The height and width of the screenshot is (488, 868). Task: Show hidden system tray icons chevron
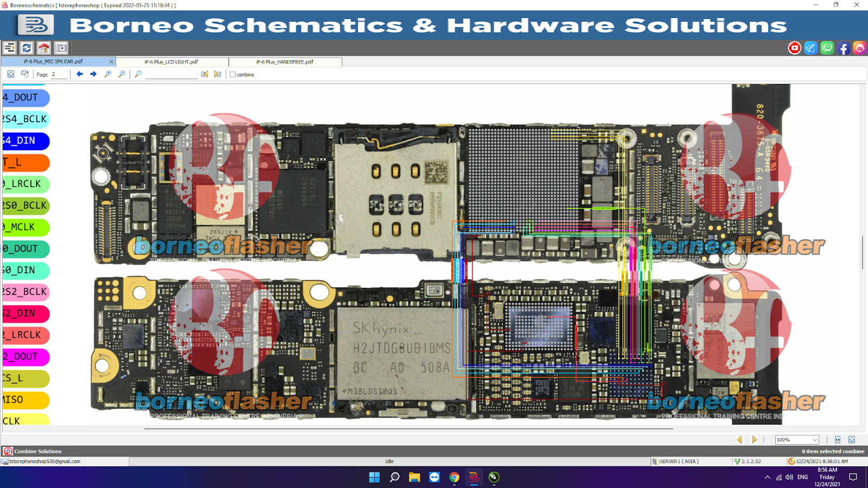[767, 477]
